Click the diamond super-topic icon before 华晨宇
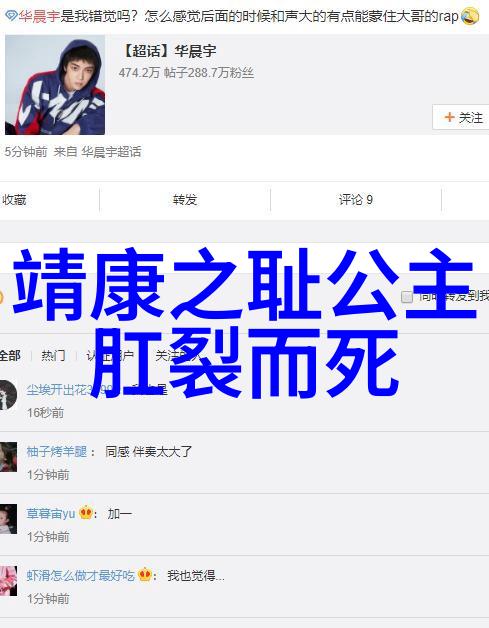The width and height of the screenshot is (489, 628). pyautogui.click(x=11, y=16)
